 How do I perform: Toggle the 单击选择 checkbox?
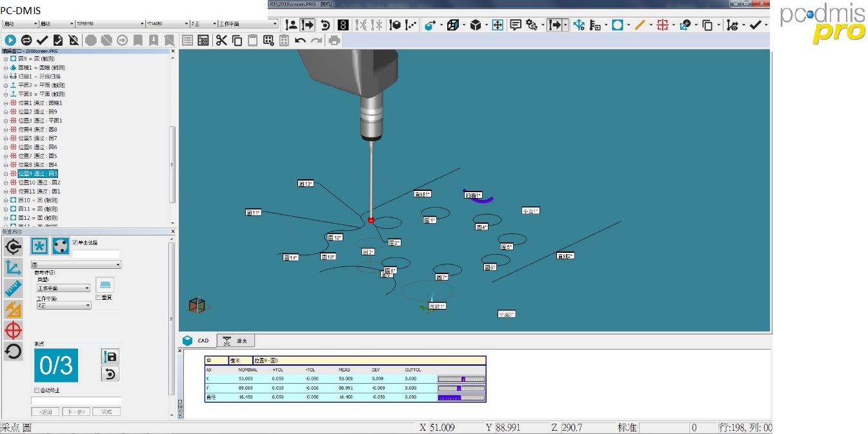[75, 242]
